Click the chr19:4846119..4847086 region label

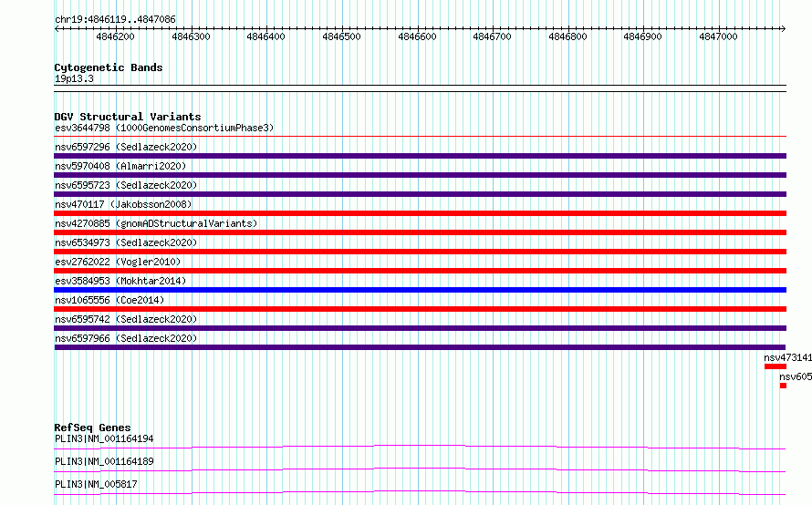click(x=115, y=19)
